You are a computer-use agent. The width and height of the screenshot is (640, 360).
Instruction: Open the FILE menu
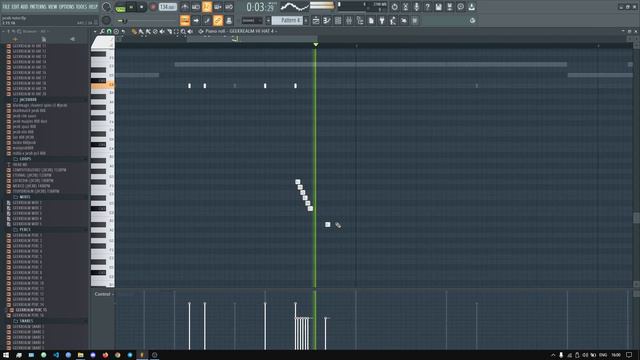6,7
